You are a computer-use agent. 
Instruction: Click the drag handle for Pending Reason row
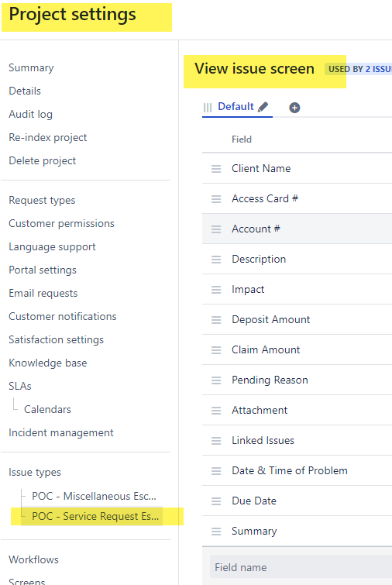pyautogui.click(x=216, y=380)
